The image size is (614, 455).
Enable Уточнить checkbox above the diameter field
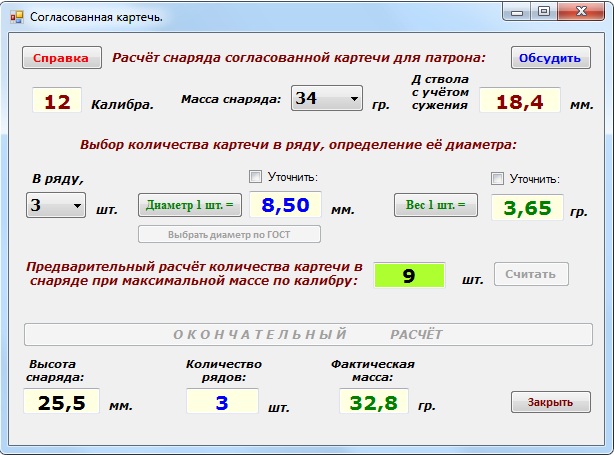[255, 177]
